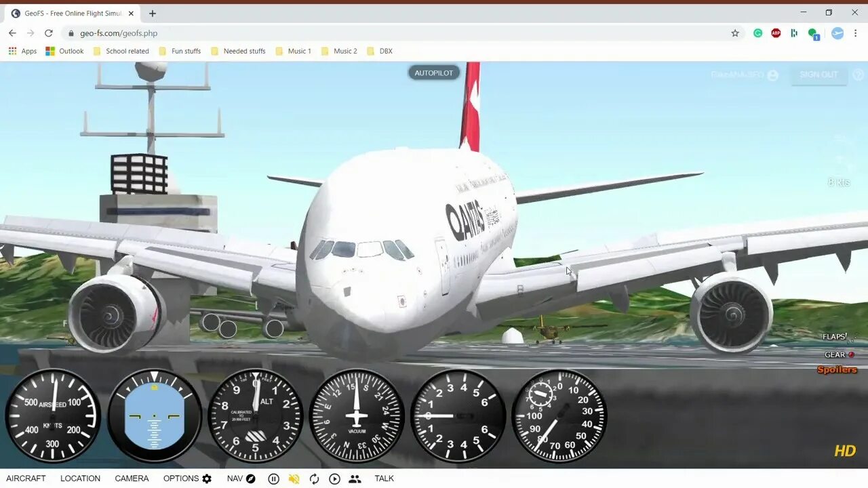This screenshot has width=868, height=488.
Task: Open the Apps bookmarks shortcut
Action: coord(22,52)
